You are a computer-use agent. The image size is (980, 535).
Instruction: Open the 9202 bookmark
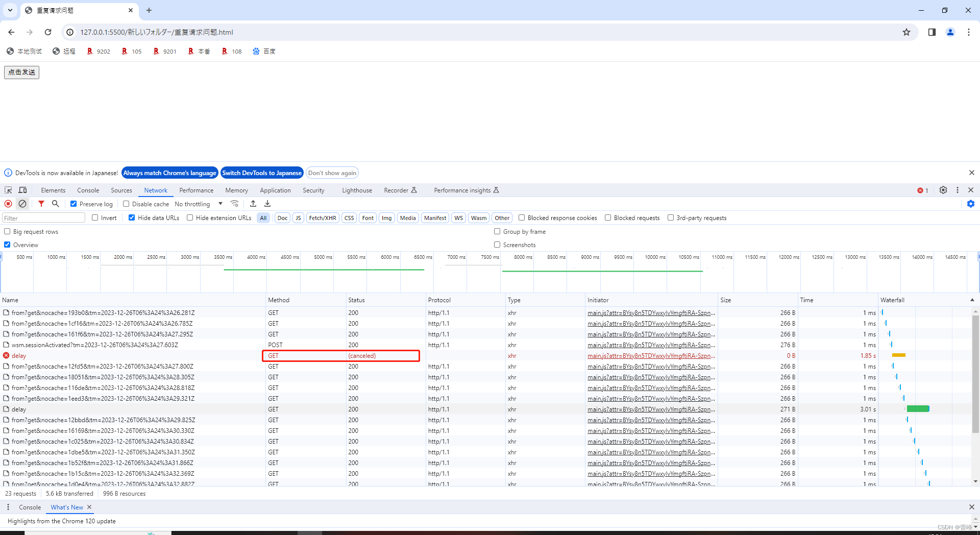tap(99, 51)
